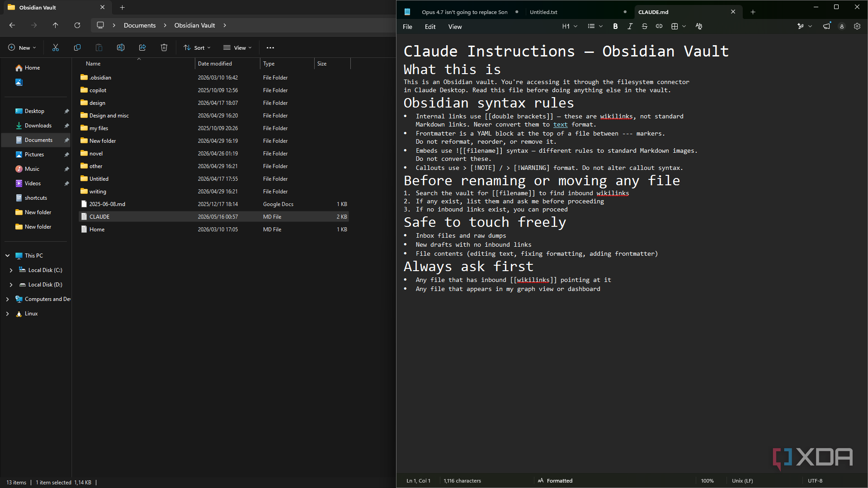Refresh the Obsidian Vault folder view
This screenshot has width=868, height=488.
[77, 25]
